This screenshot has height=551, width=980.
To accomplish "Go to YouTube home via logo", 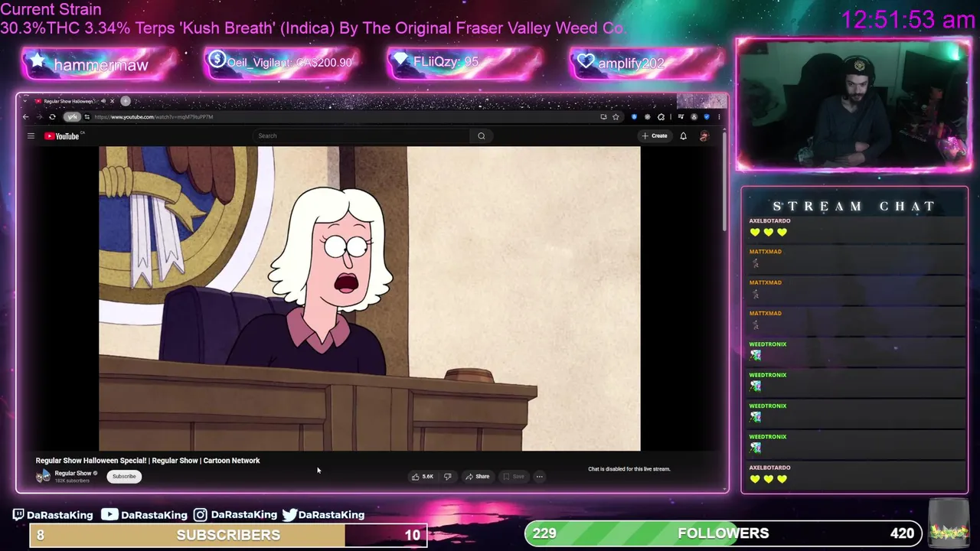I will click(64, 136).
